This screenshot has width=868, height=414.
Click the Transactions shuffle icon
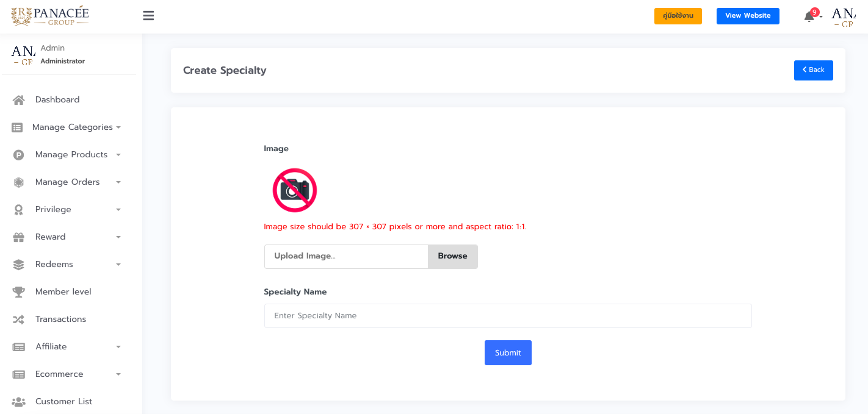pyautogui.click(x=19, y=319)
